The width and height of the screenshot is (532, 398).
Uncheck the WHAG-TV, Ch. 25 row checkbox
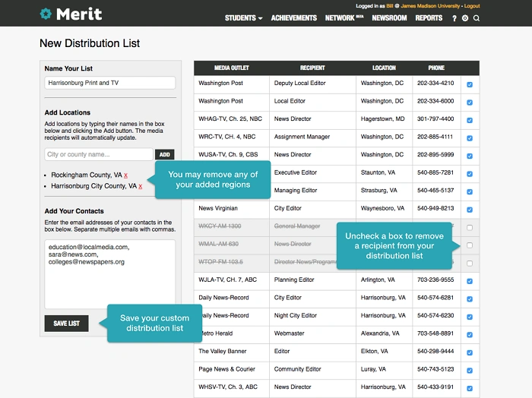coord(470,120)
